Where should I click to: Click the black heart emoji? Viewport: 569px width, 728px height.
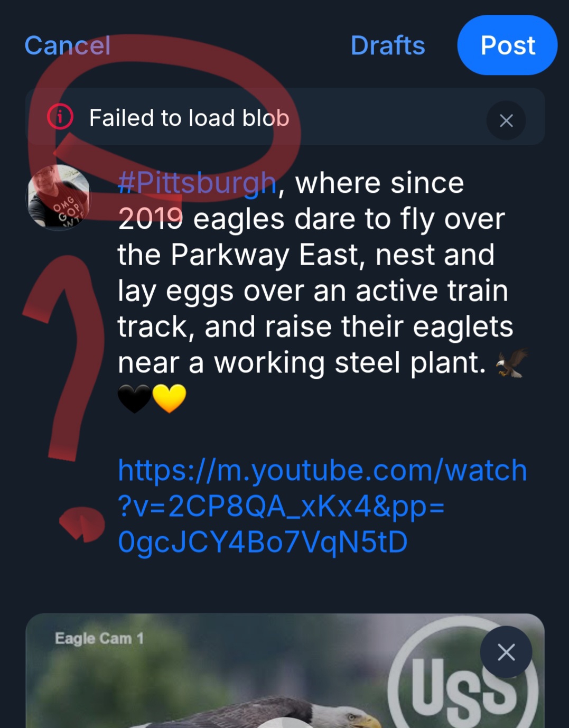[134, 398]
